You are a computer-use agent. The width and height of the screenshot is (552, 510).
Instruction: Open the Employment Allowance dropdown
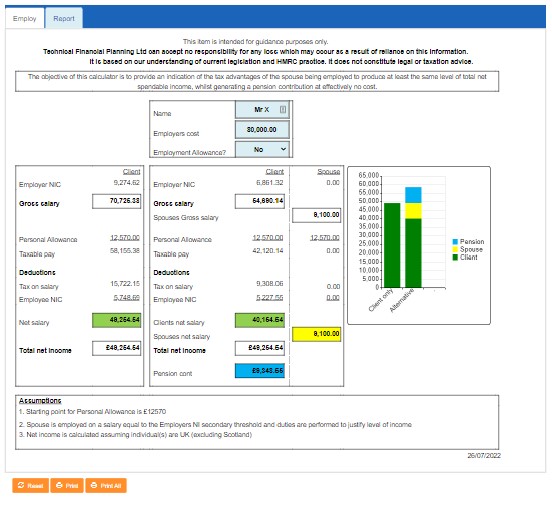262,150
